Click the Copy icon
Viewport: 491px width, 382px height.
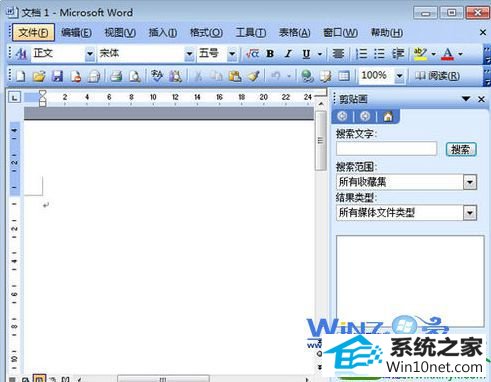[x=216, y=76]
